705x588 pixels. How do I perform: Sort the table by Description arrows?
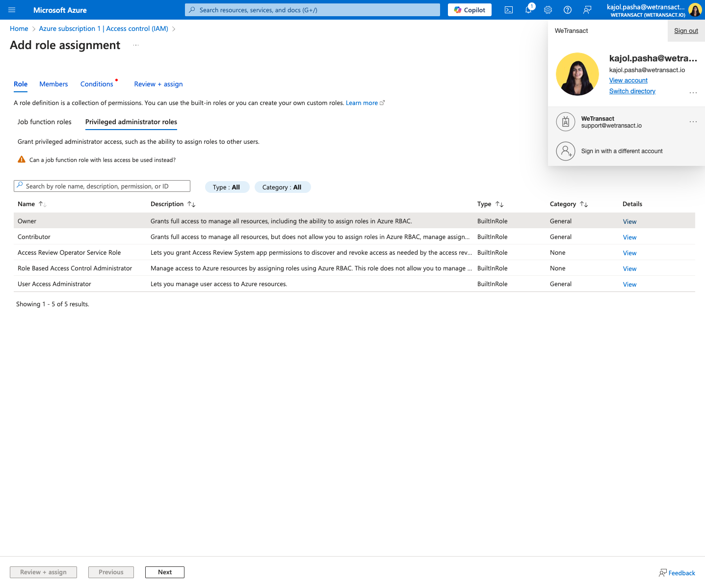click(x=191, y=204)
